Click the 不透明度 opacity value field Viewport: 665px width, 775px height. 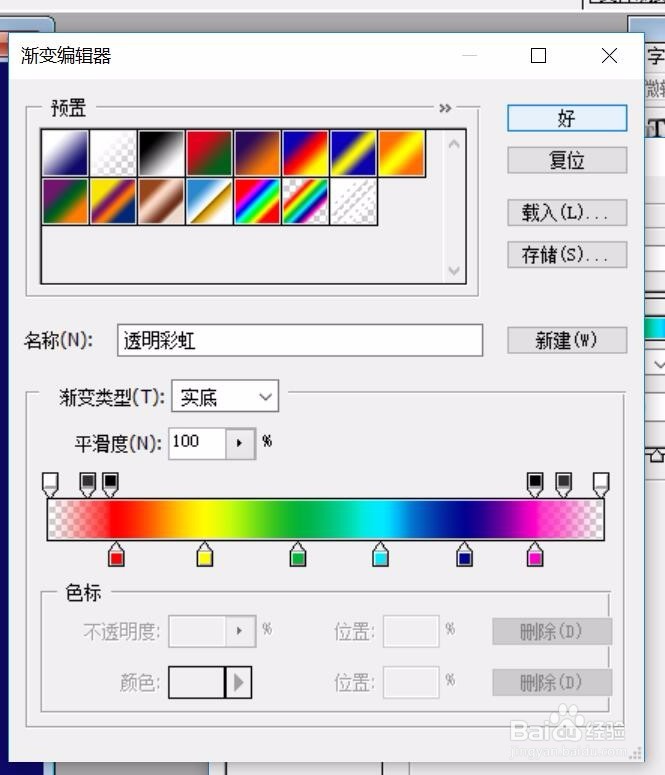coord(197,631)
